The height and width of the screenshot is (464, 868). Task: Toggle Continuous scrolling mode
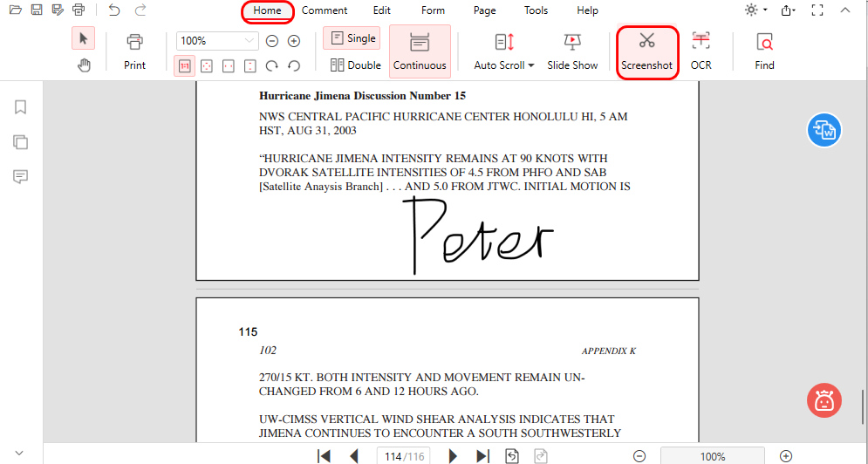(420, 51)
